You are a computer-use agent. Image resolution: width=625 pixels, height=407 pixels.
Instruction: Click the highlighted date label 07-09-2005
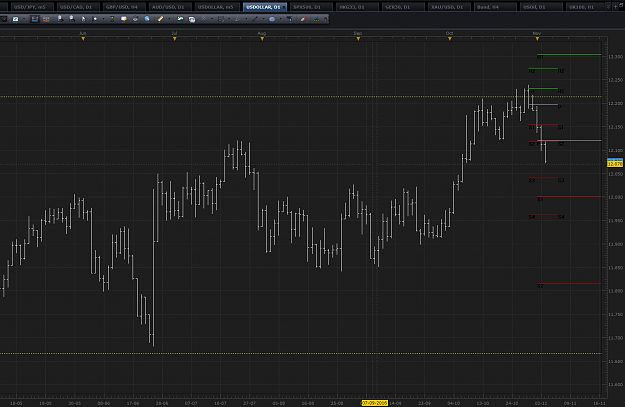pyautogui.click(x=375, y=403)
